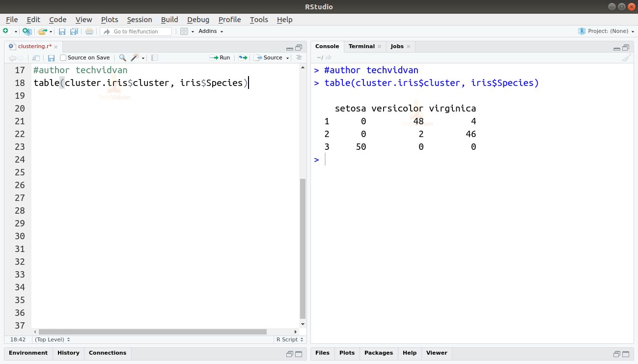The height and width of the screenshot is (364, 638).
Task: Switch to the Environment tab
Action: (28, 353)
